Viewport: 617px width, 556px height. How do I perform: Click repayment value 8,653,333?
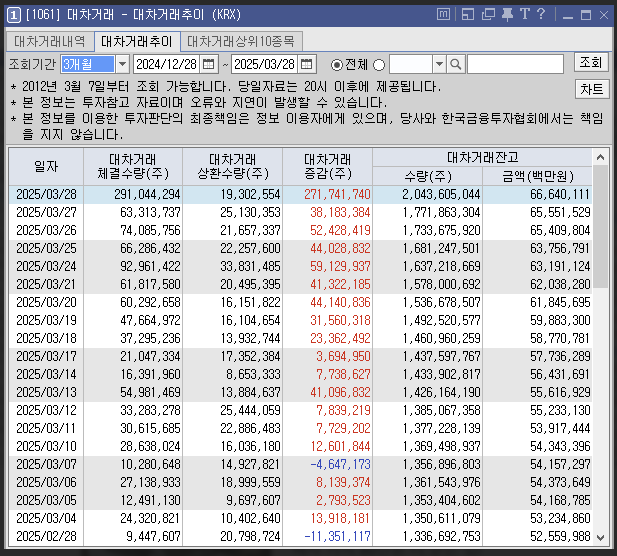click(x=253, y=375)
